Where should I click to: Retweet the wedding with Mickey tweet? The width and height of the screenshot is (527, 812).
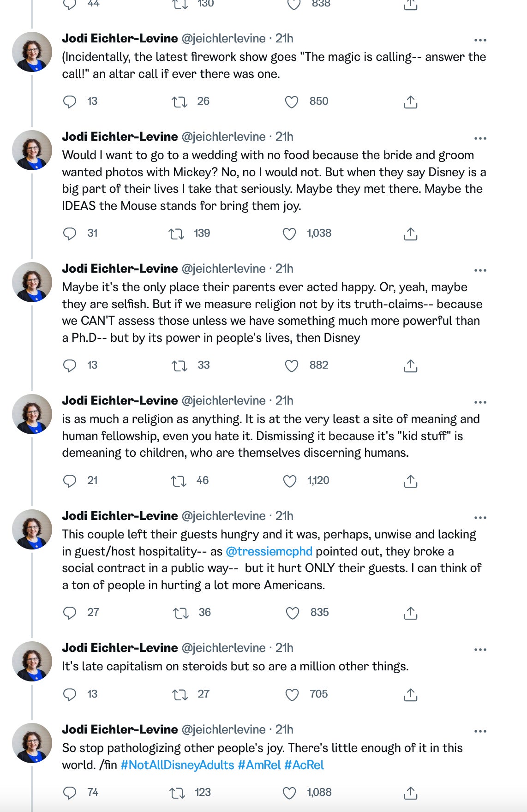(x=176, y=234)
